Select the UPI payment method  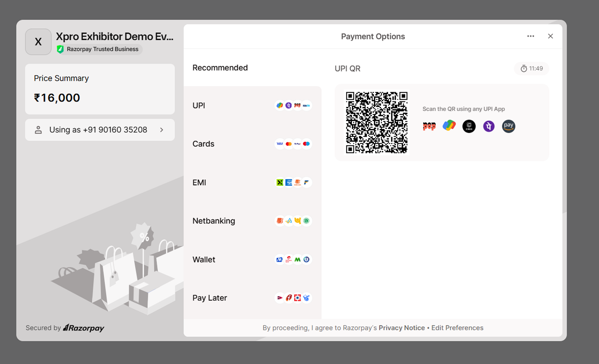[252, 106]
